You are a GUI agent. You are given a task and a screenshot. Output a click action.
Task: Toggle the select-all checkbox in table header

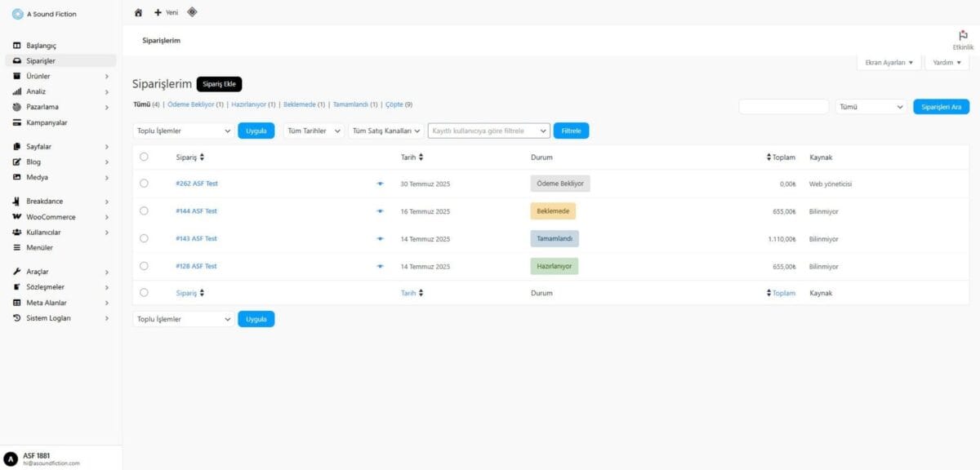tap(144, 157)
